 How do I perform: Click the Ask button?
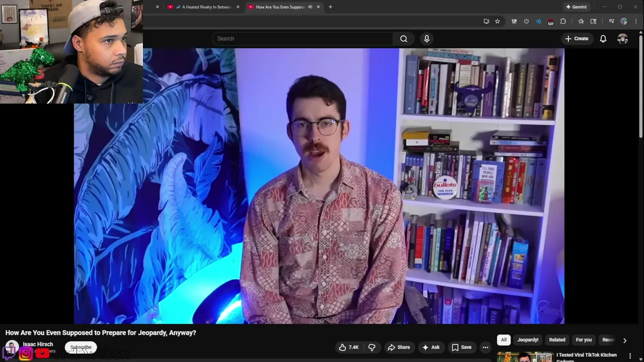(431, 347)
